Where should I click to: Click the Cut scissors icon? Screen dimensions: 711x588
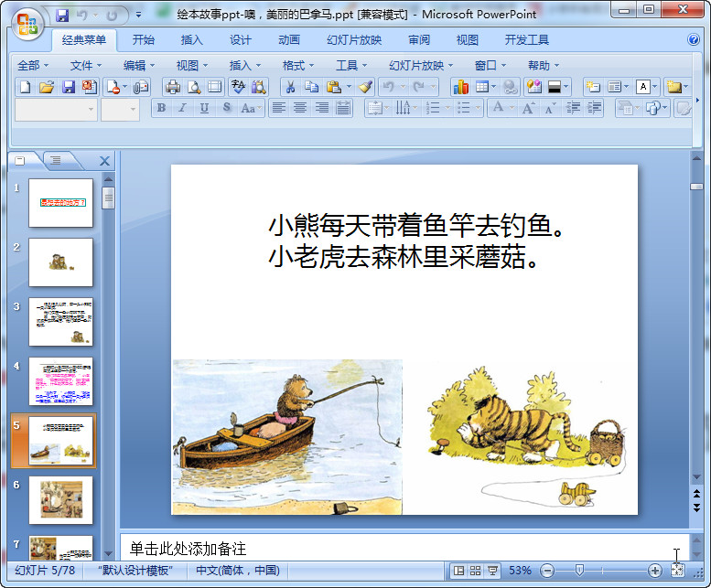(x=291, y=87)
